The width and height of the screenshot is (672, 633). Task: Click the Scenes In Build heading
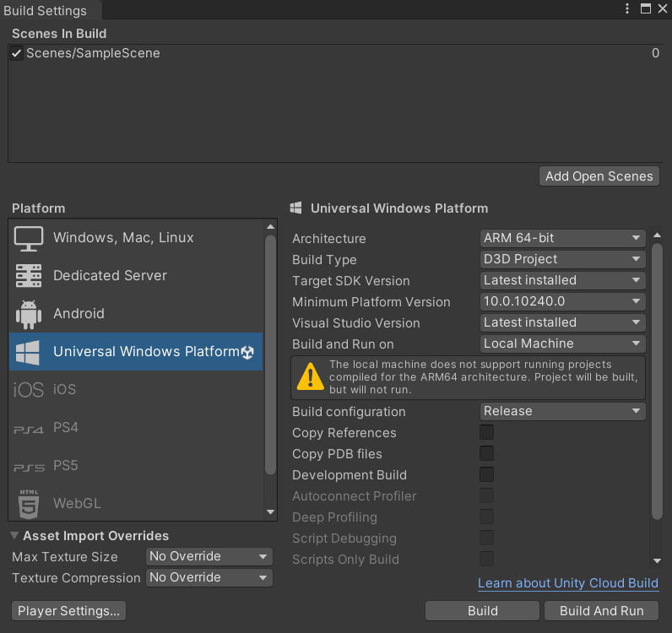(59, 34)
